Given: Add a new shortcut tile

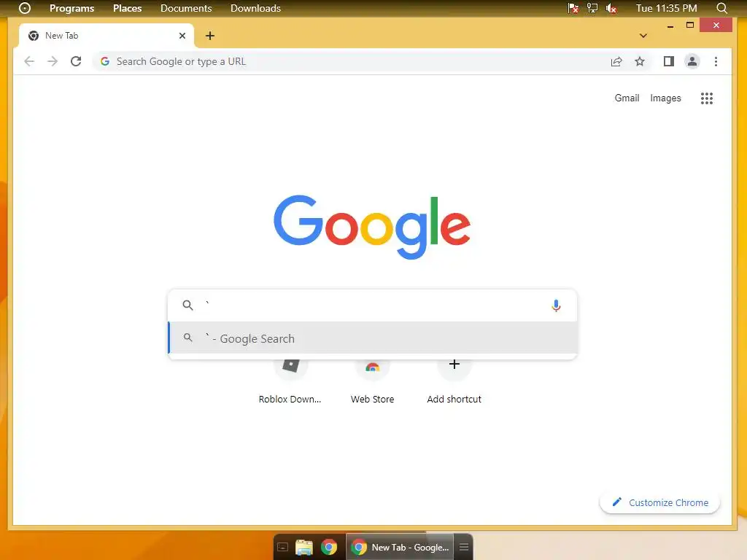Looking at the screenshot, I should (454, 381).
